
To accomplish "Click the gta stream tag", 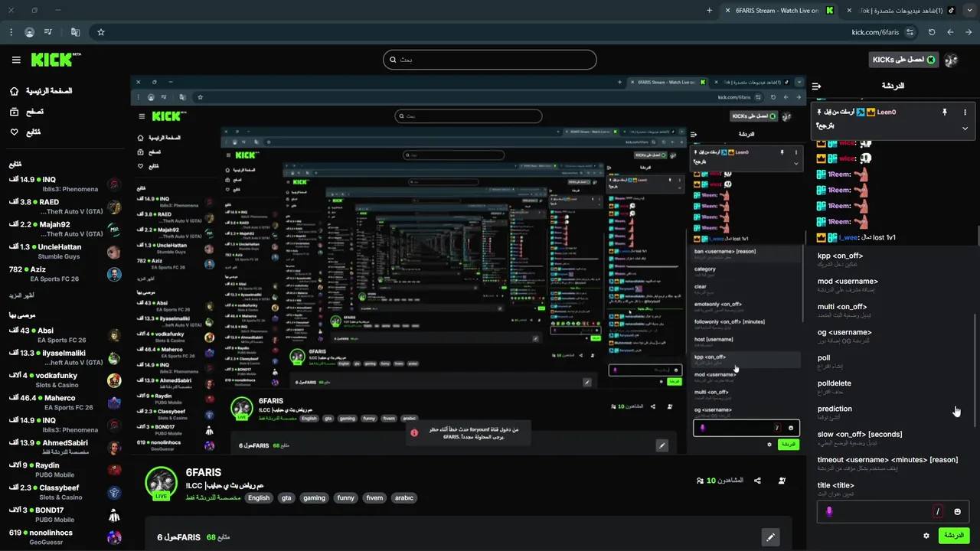I will pyautogui.click(x=286, y=497).
